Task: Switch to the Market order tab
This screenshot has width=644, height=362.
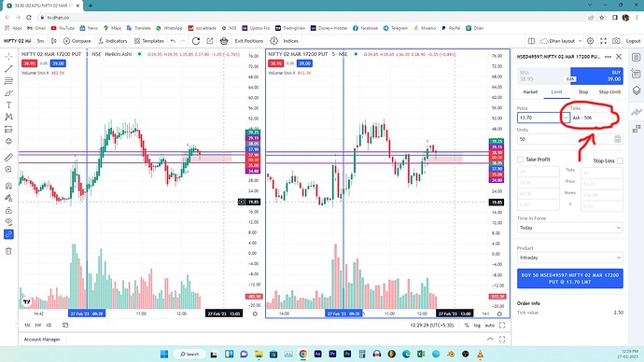Action: coord(530,92)
